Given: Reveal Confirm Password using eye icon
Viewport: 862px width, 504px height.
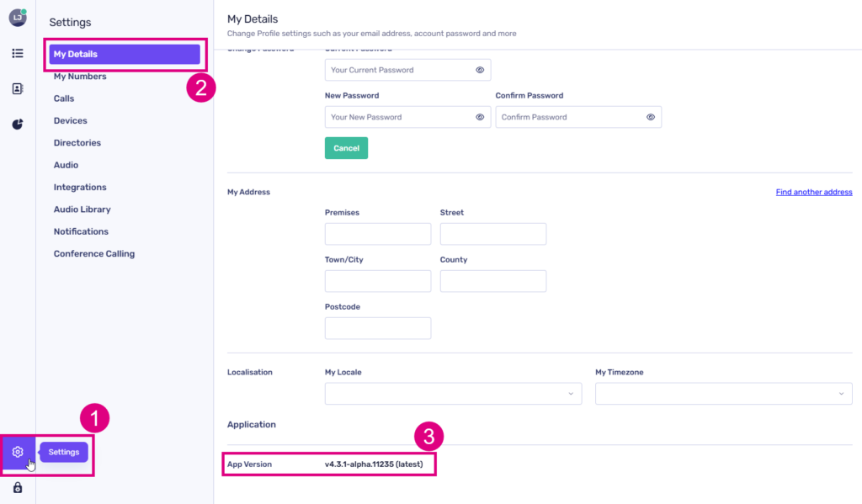Looking at the screenshot, I should pos(651,117).
